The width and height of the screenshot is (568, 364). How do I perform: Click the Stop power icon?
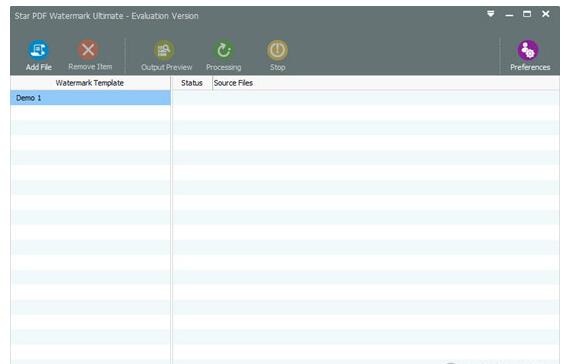click(x=277, y=50)
